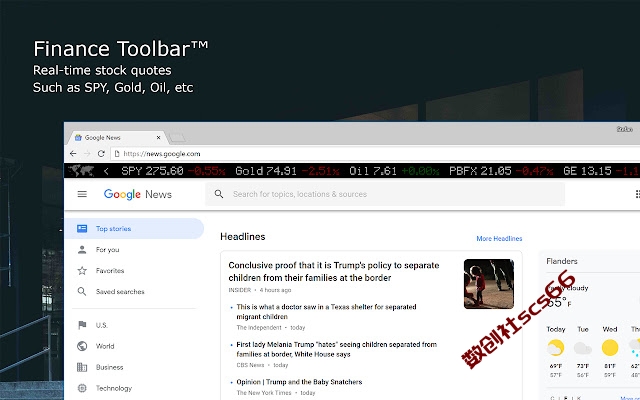Viewport: 640px width, 400px height.
Task: Click the ticker left arrow
Action: coord(106,171)
